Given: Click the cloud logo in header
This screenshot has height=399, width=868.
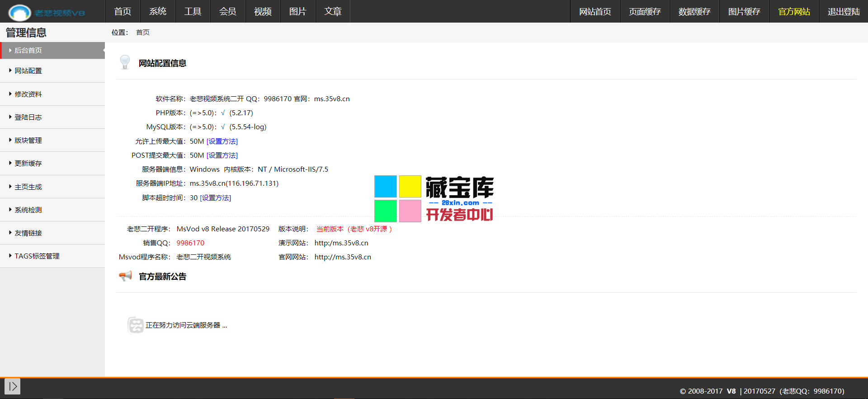Looking at the screenshot, I should [19, 12].
